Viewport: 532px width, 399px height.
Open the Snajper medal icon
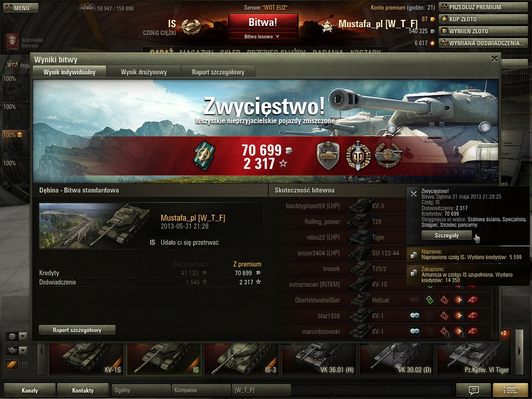click(x=388, y=156)
